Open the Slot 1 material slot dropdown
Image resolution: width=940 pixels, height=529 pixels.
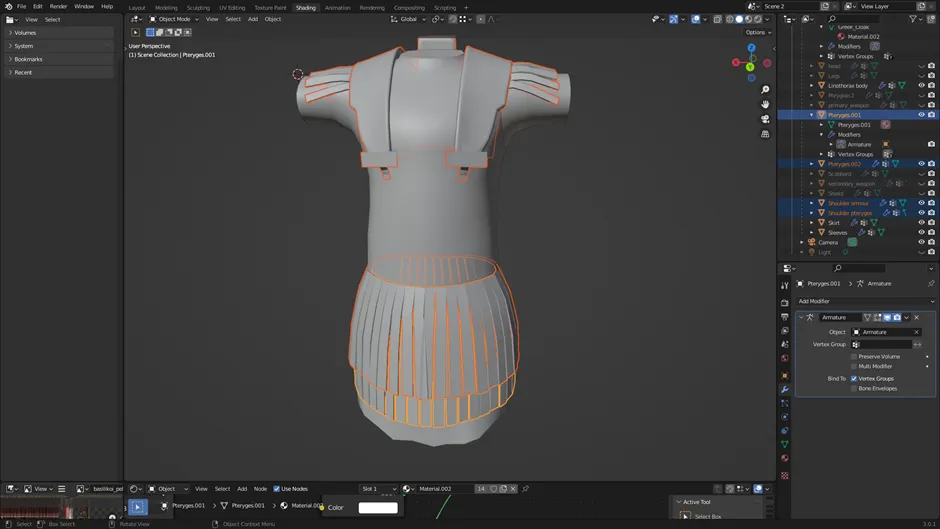[x=378, y=489]
